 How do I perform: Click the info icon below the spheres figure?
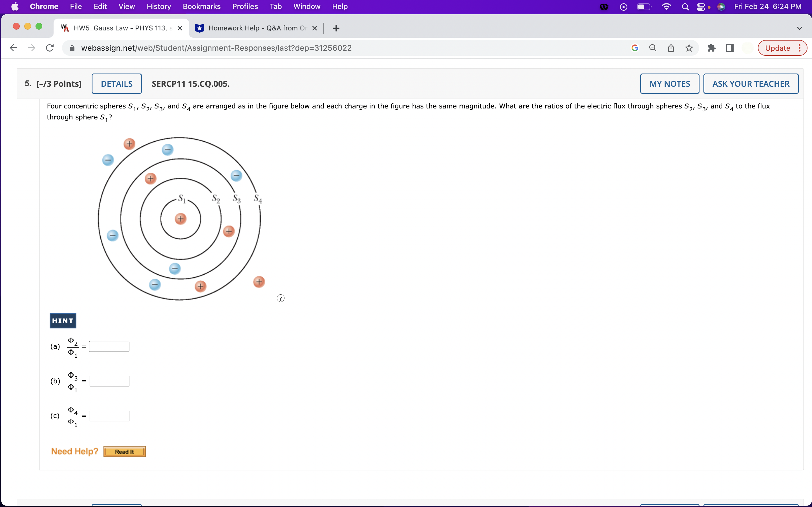[x=281, y=298]
